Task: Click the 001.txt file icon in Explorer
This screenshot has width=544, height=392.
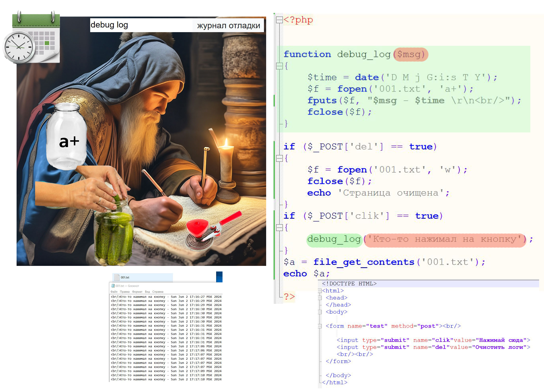Action: (x=117, y=277)
